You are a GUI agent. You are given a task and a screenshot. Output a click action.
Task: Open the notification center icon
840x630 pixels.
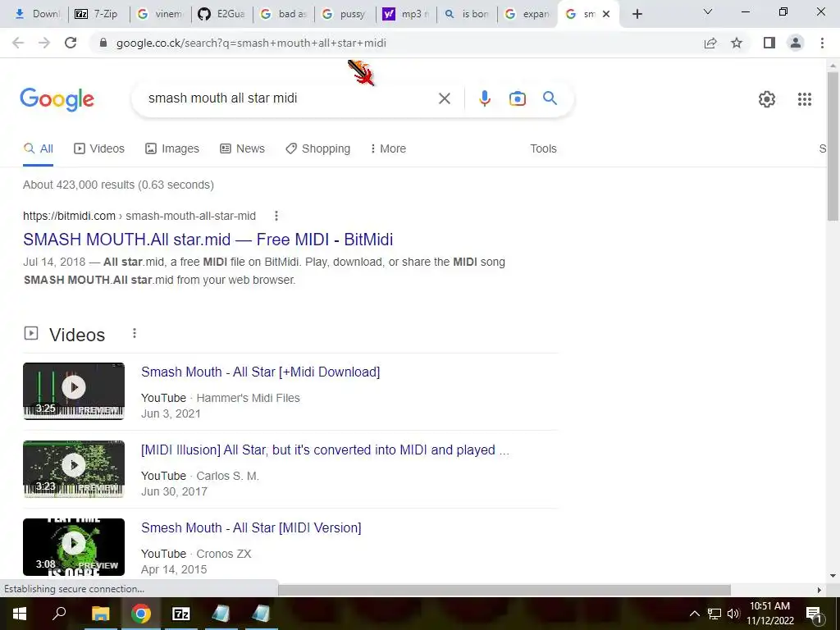814,614
